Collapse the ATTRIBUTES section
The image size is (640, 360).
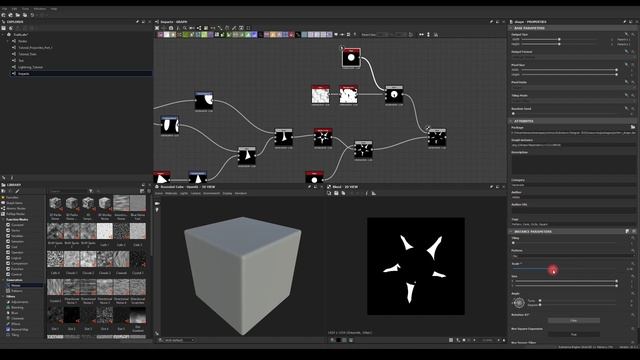(511, 121)
